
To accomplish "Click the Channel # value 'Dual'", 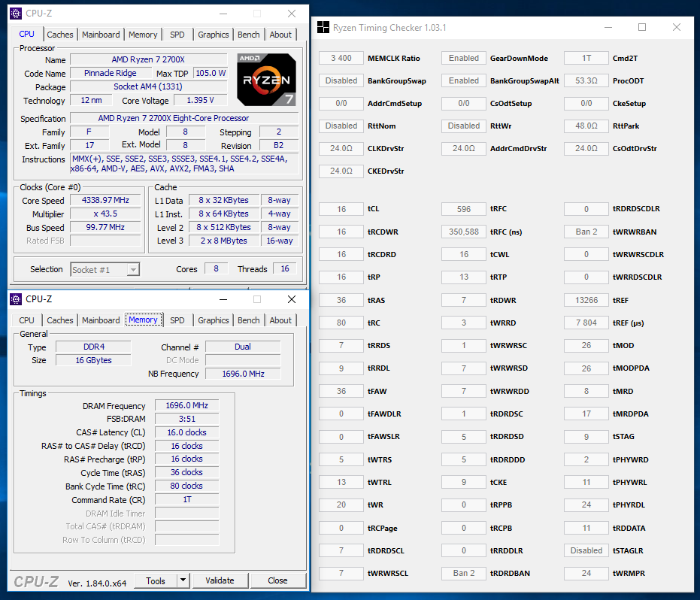I will (x=243, y=347).
